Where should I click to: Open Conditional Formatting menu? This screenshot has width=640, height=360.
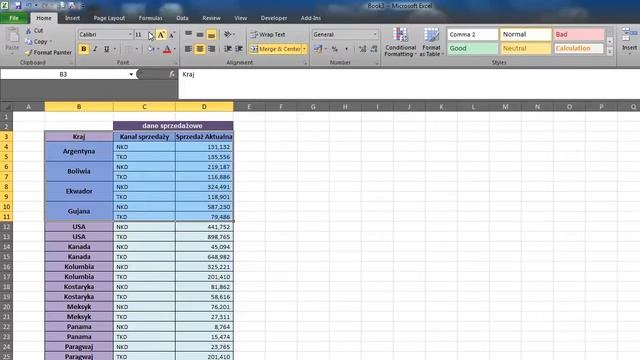pyautogui.click(x=400, y=42)
